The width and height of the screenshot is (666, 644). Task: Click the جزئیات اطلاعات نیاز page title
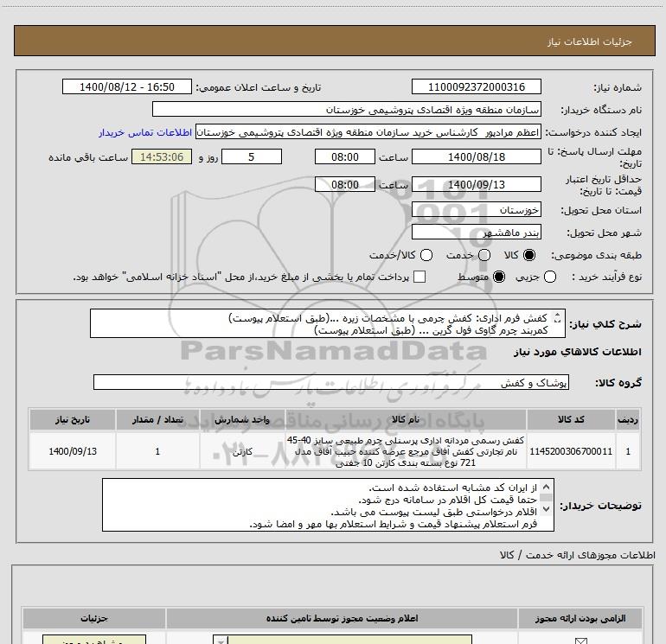pos(589,41)
